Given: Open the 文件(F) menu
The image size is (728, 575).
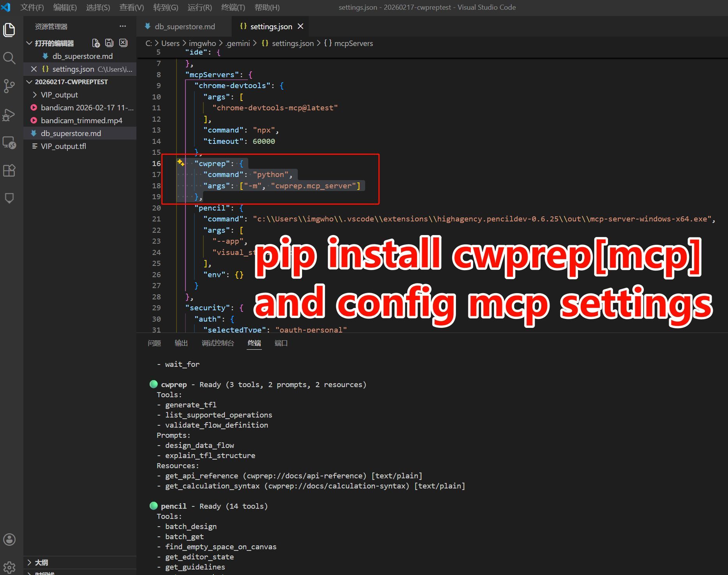Looking at the screenshot, I should [x=32, y=7].
